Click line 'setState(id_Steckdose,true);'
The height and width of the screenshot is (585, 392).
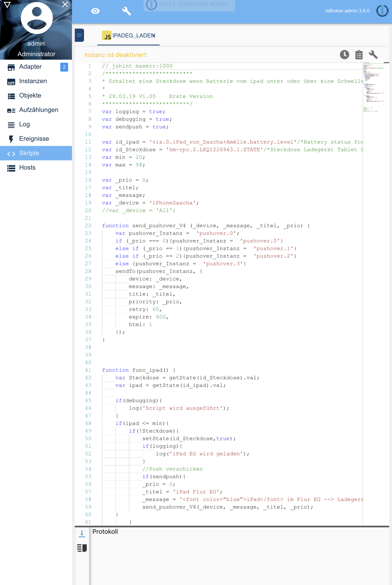189,439
